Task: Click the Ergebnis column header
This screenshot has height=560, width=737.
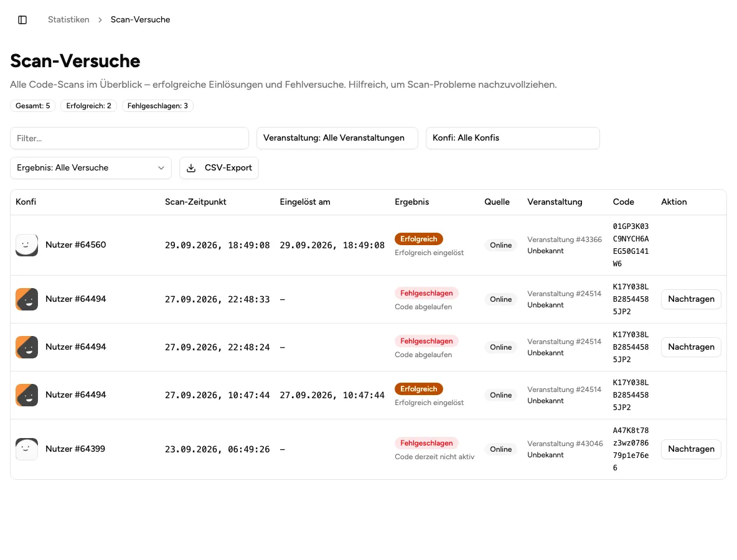Action: tap(411, 202)
